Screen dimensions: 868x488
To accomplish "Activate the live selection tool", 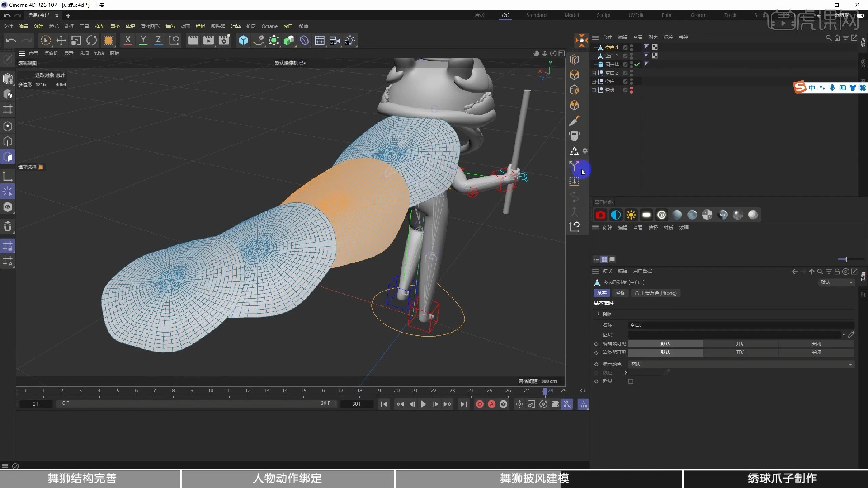I will (x=46, y=41).
